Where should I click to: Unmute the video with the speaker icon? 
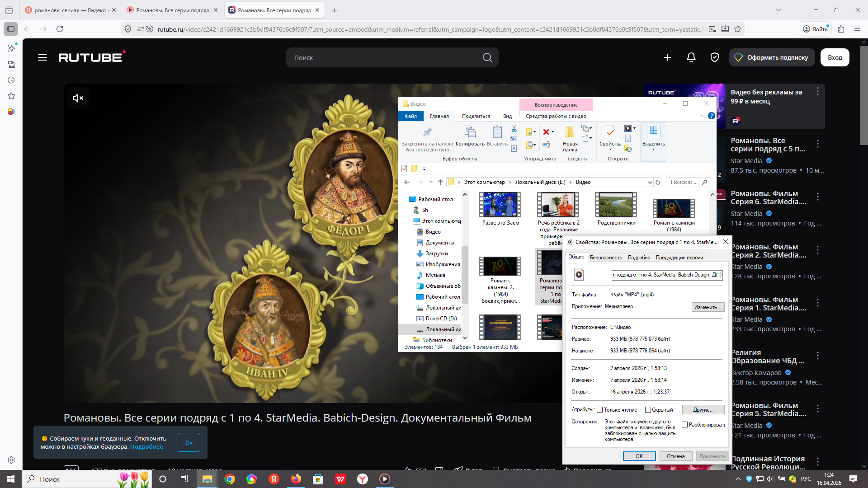click(x=78, y=98)
